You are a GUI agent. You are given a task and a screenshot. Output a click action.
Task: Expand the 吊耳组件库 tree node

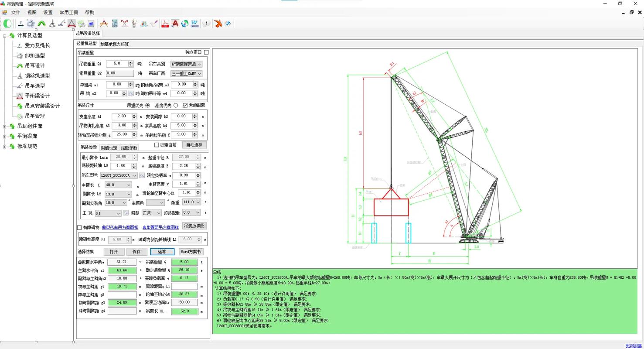[5, 127]
